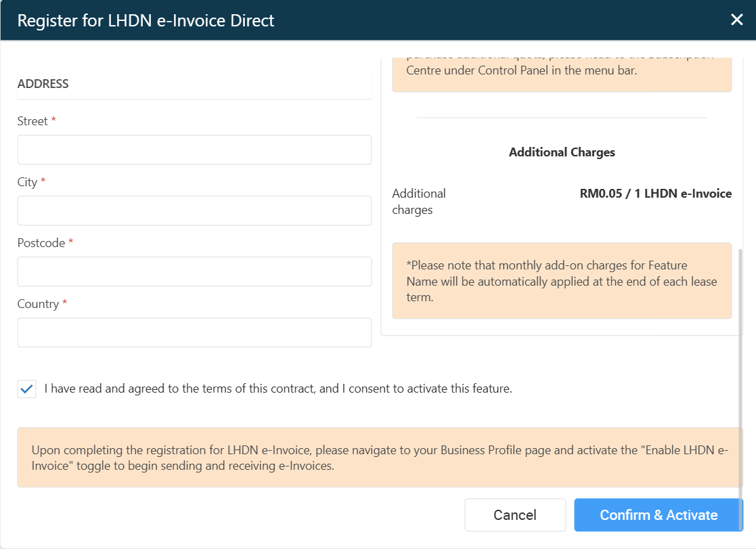Click the Business Profile activation notice
Viewport: 756px width, 549px height.
(378, 458)
